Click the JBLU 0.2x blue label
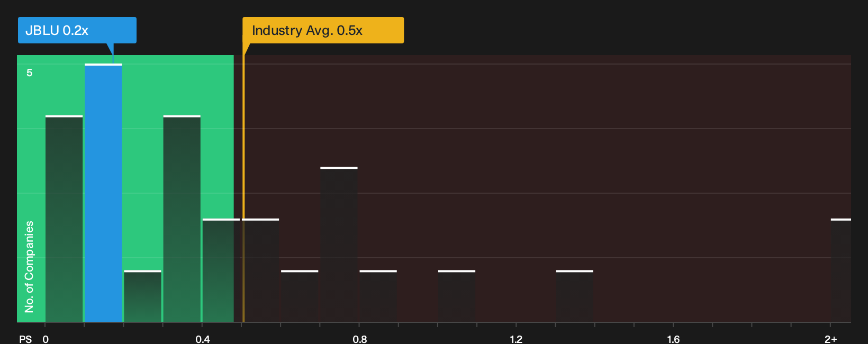This screenshot has width=868, height=344. (x=77, y=30)
